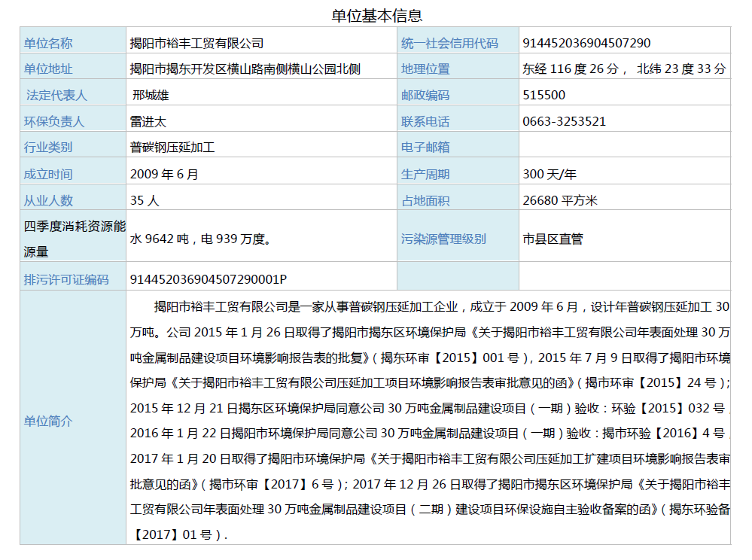Screen dimensions: 752x560
Task: Select the 行业类别 label
Action: coord(48,148)
